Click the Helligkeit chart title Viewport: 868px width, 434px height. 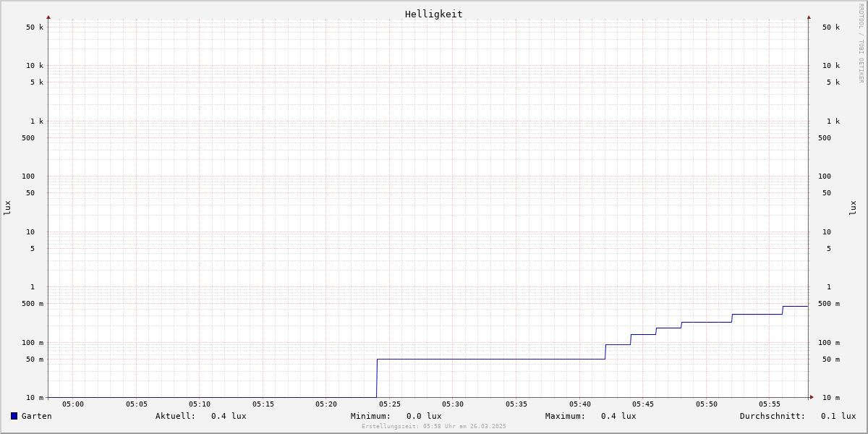pyautogui.click(x=434, y=14)
